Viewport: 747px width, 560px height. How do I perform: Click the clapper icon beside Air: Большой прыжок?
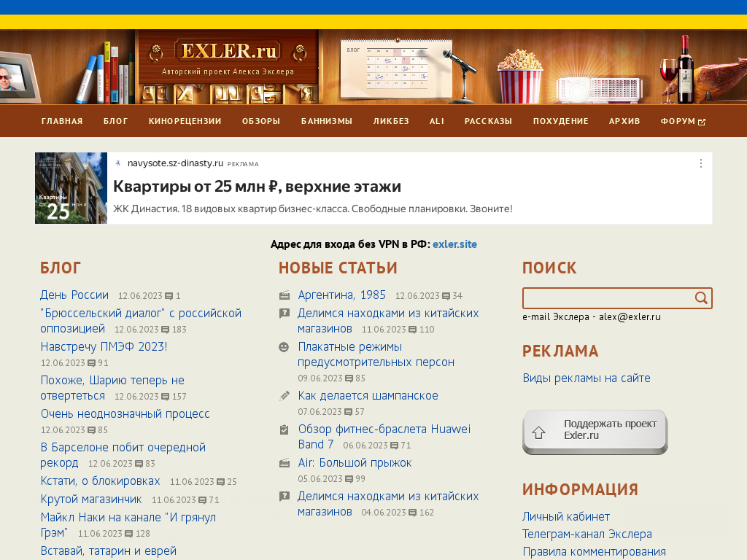[x=285, y=463]
